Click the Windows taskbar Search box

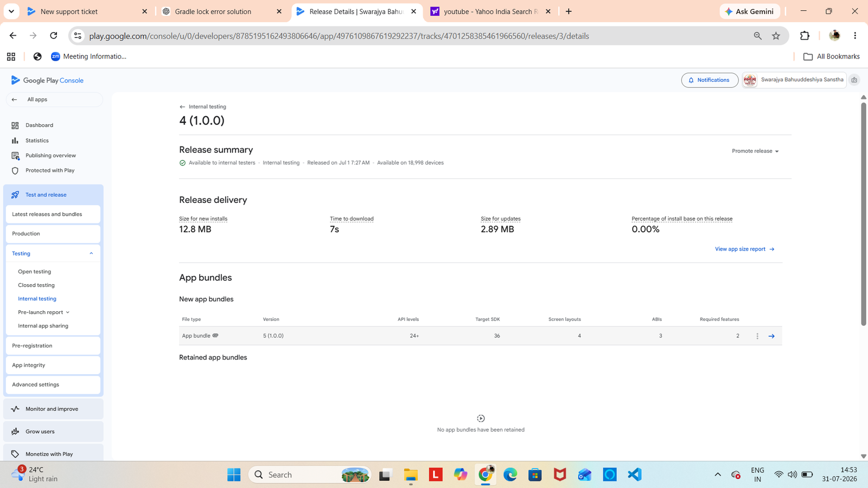[310, 475]
